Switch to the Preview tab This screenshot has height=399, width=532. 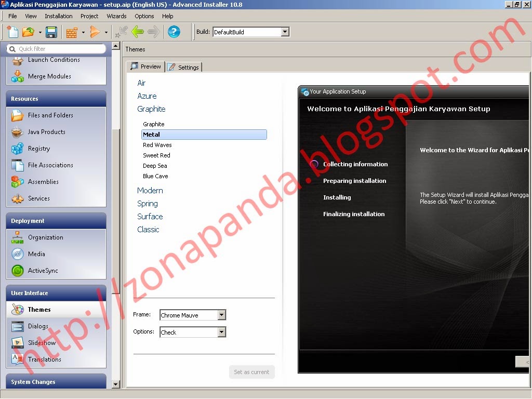click(x=146, y=66)
